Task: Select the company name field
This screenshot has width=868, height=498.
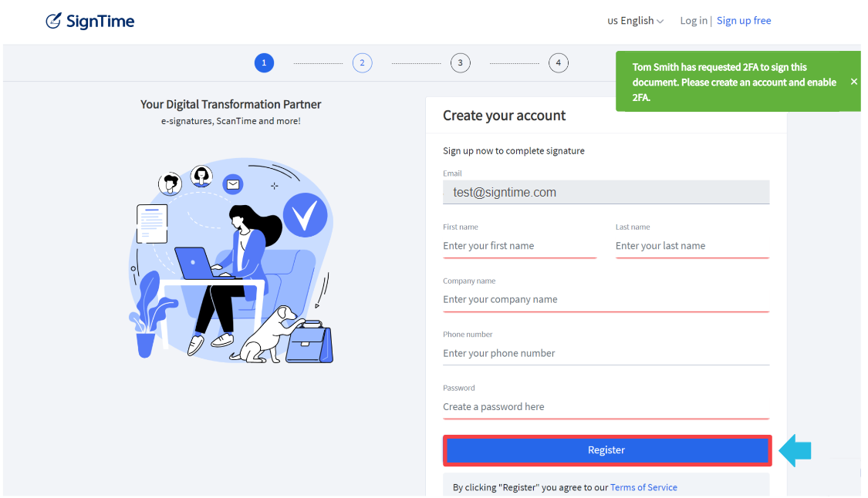Action: pyautogui.click(x=606, y=299)
